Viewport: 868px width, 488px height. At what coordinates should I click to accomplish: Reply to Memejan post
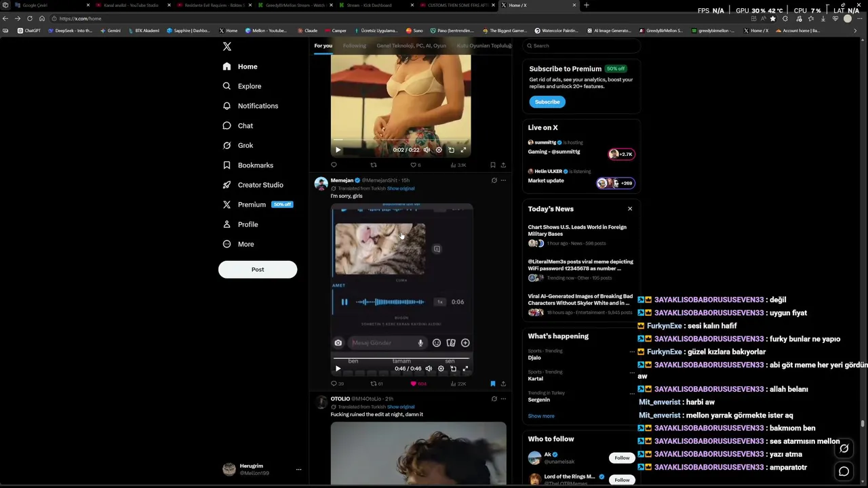click(337, 384)
